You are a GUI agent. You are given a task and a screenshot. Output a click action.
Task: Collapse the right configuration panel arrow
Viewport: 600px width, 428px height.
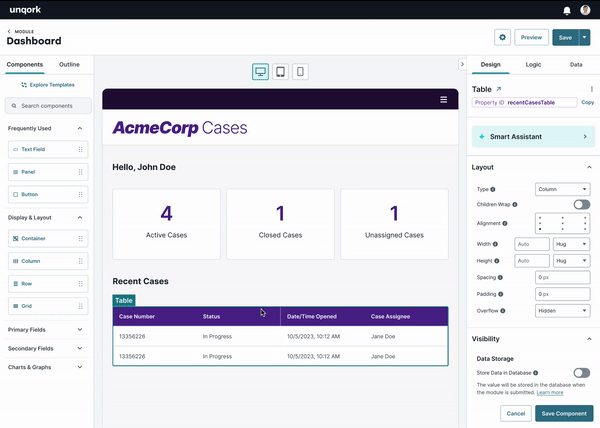(x=462, y=64)
